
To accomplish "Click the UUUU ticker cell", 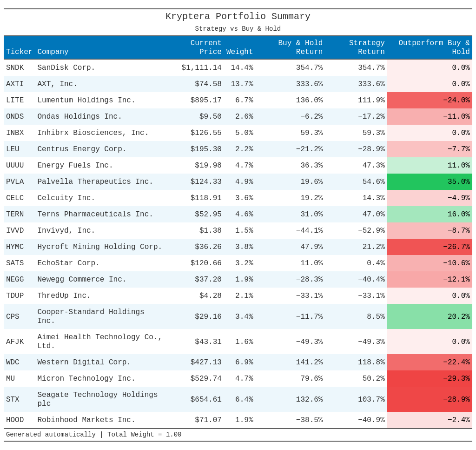I will pos(15,165).
